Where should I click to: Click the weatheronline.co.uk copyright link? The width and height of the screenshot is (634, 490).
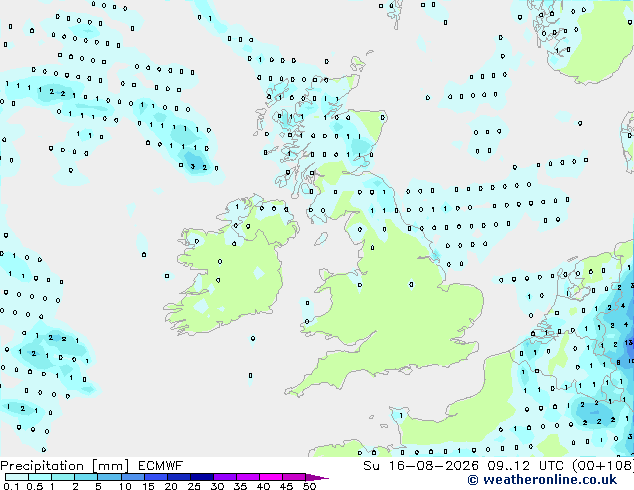coord(542,480)
